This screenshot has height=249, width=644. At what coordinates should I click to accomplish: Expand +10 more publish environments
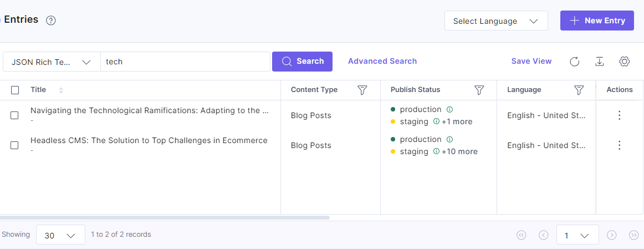coord(459,151)
